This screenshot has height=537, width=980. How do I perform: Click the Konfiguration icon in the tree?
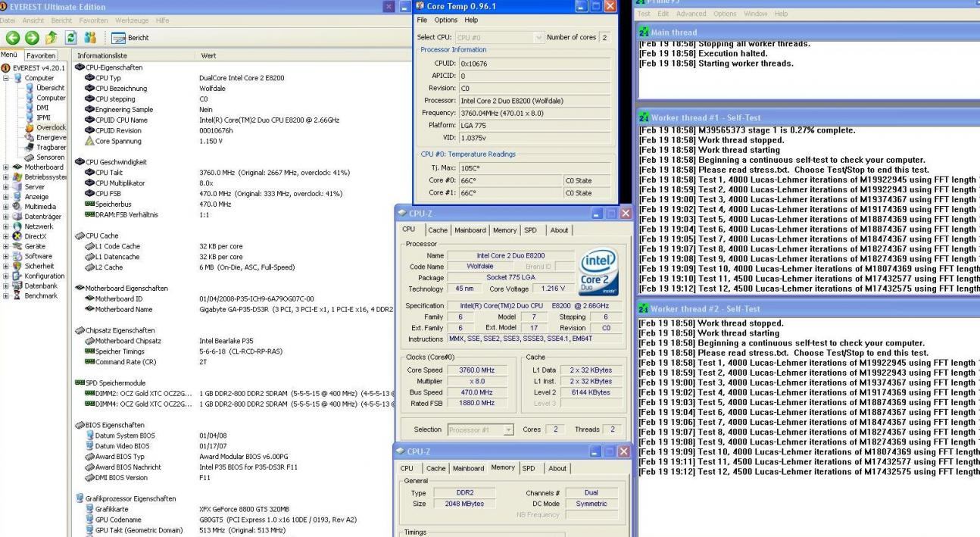[18, 276]
